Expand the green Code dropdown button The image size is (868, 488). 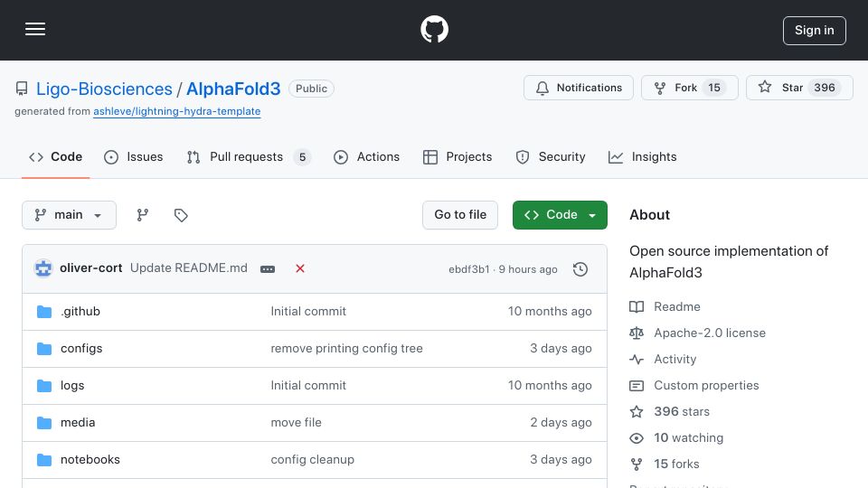(x=560, y=215)
